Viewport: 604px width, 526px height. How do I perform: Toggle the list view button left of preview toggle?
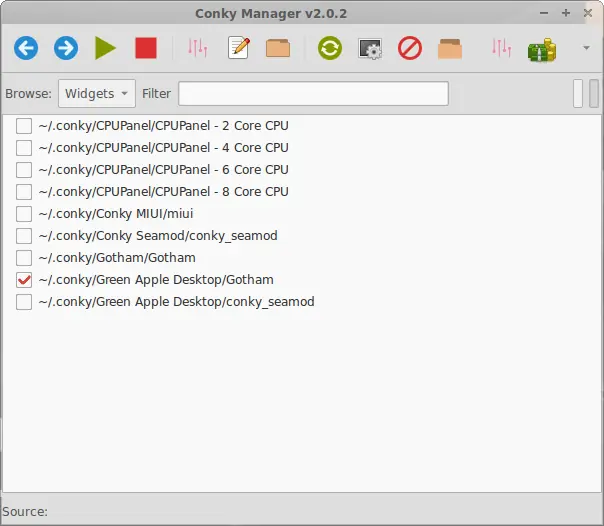click(x=578, y=93)
